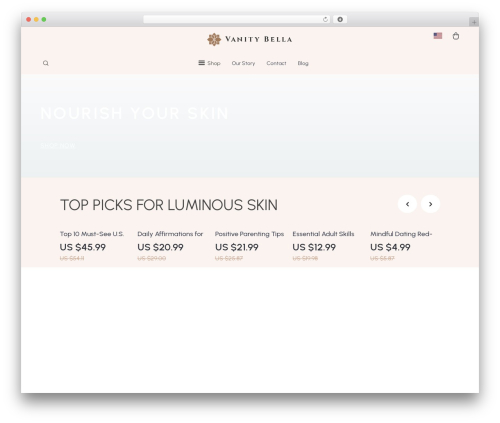Open the Daily Affirmations for product
The image size is (500, 423).
(170, 234)
